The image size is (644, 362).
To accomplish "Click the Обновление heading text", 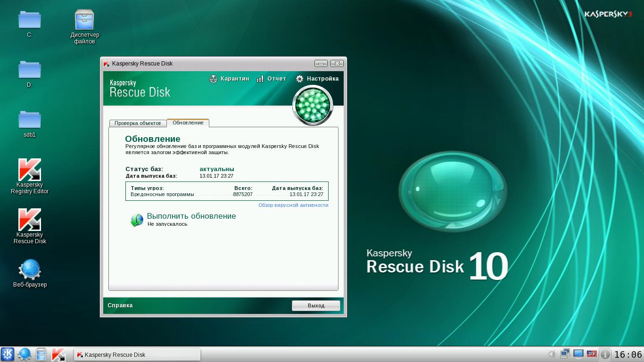I will coord(153,139).
